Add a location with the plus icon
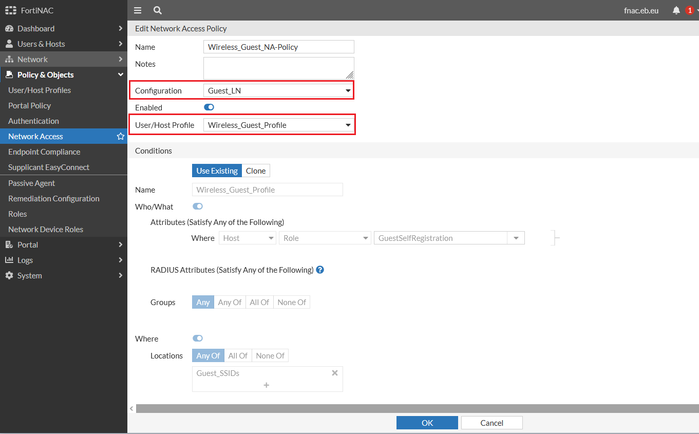 point(266,385)
